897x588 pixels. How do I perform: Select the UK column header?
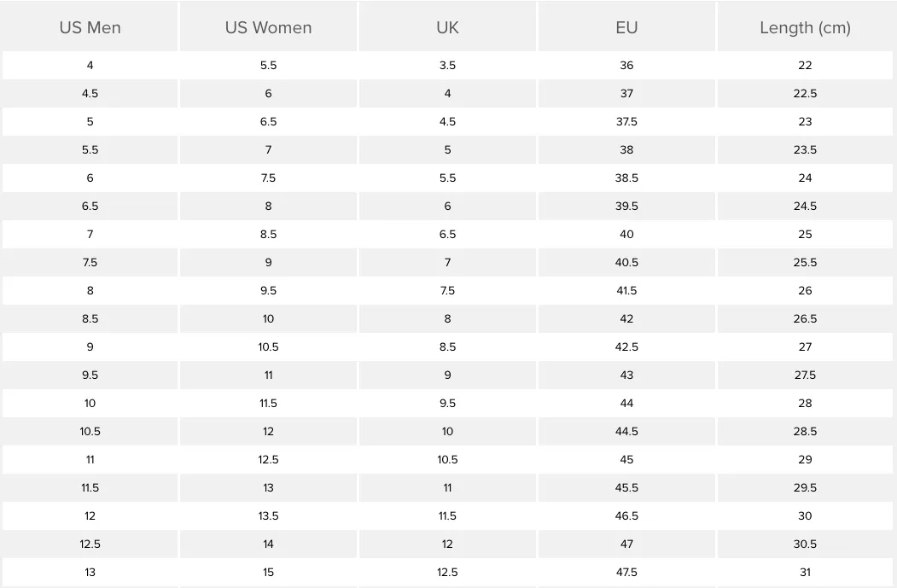point(447,27)
